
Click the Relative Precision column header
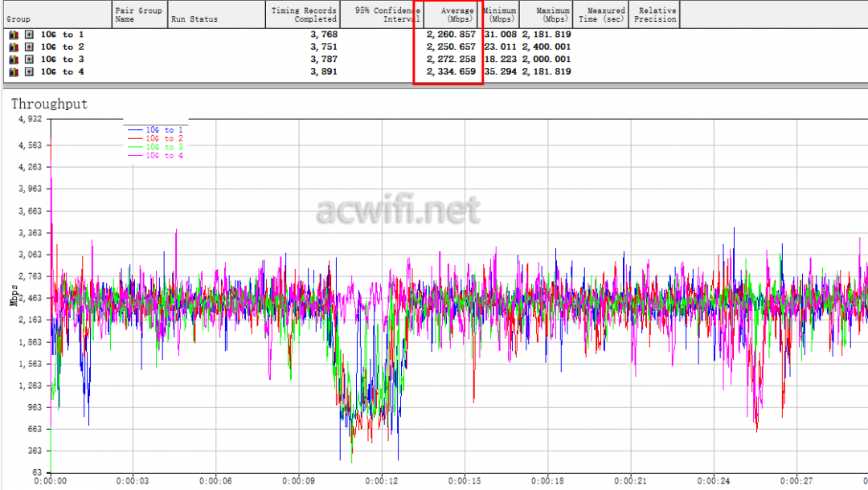coord(654,14)
